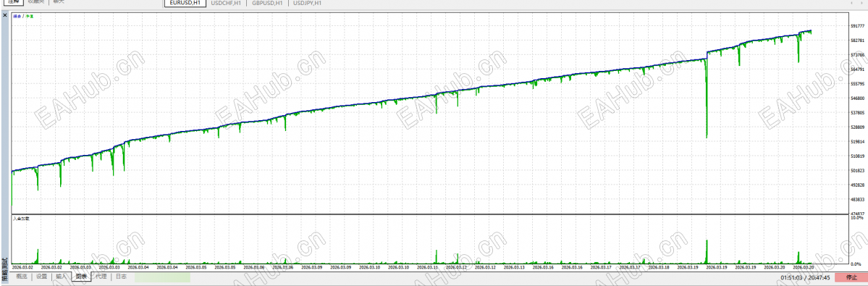This screenshot has height=286, width=868.
Task: Click the 入金加载 sub-chart label
Action: pyautogui.click(x=22, y=219)
